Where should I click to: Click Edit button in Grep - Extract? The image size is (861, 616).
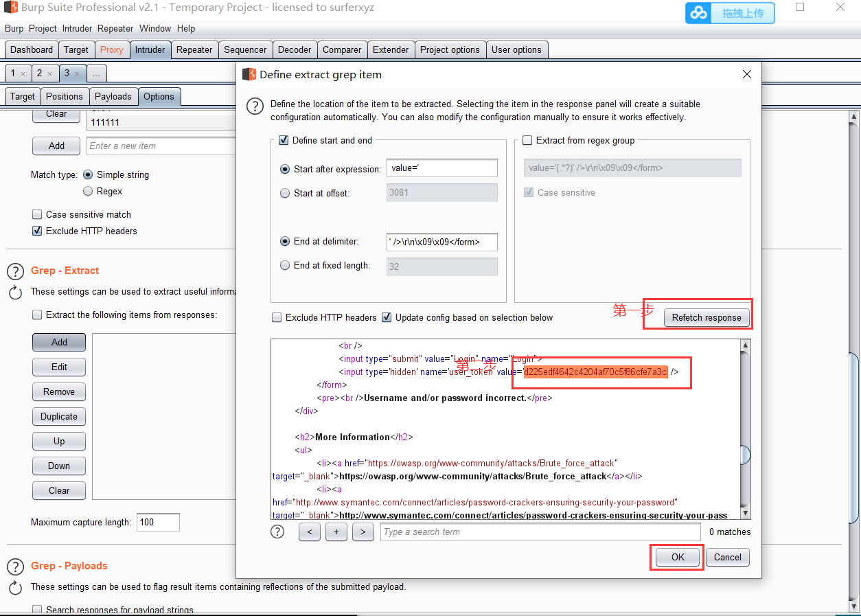pos(59,367)
